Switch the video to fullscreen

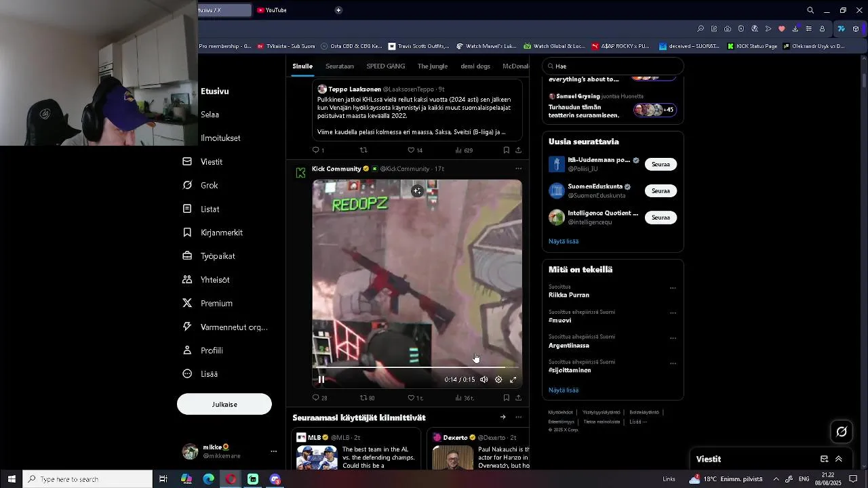[x=513, y=380]
